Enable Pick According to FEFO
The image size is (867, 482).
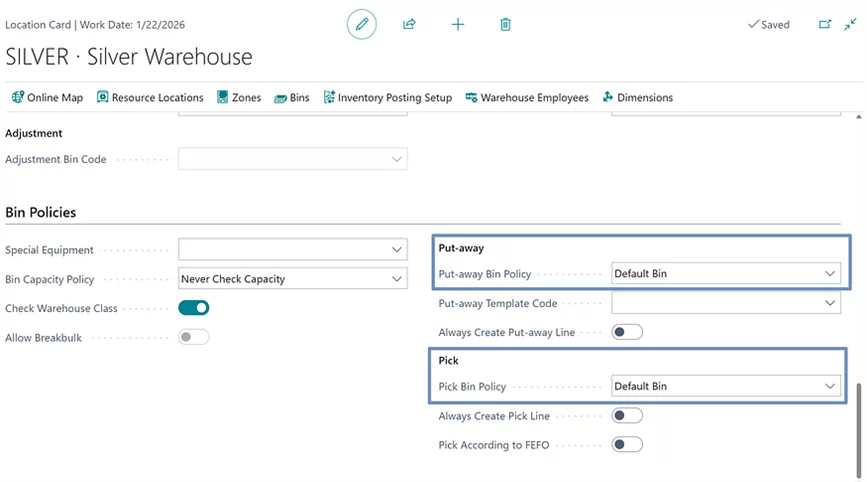point(627,444)
